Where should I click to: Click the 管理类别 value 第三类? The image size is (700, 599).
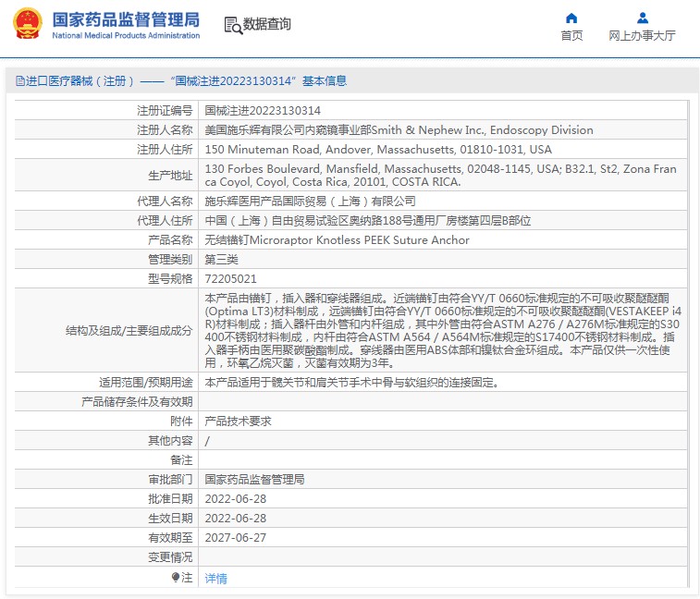point(221,260)
